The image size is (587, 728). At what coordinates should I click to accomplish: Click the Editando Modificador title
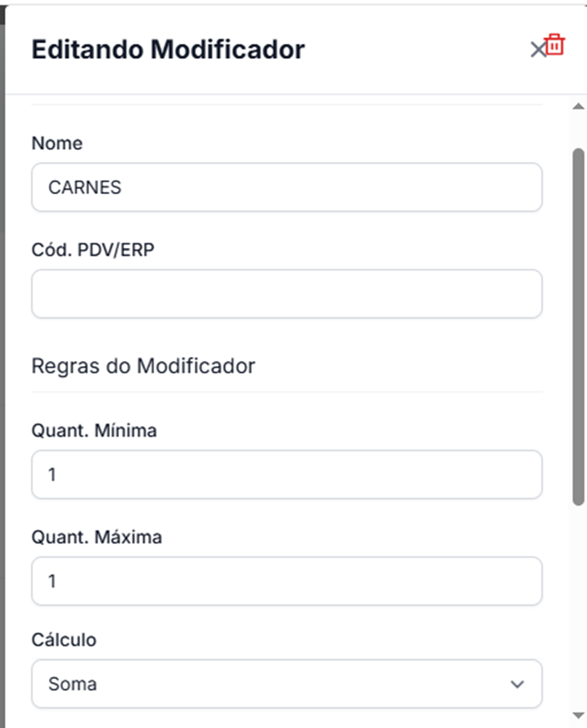point(168,50)
